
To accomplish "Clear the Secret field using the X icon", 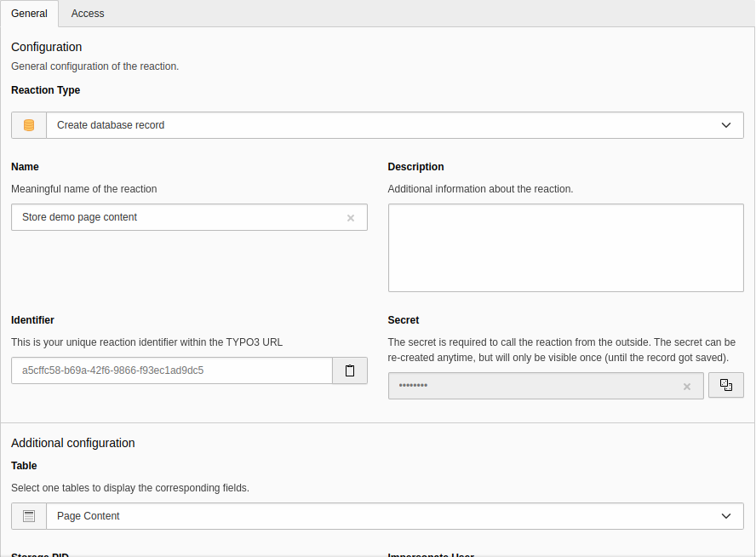I will [x=686, y=386].
